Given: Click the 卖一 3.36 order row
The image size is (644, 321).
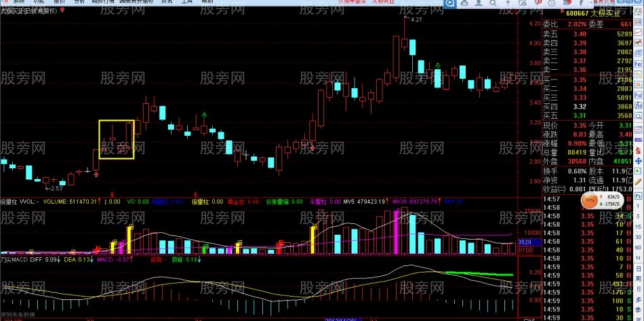Looking at the screenshot, I should click(588, 69).
